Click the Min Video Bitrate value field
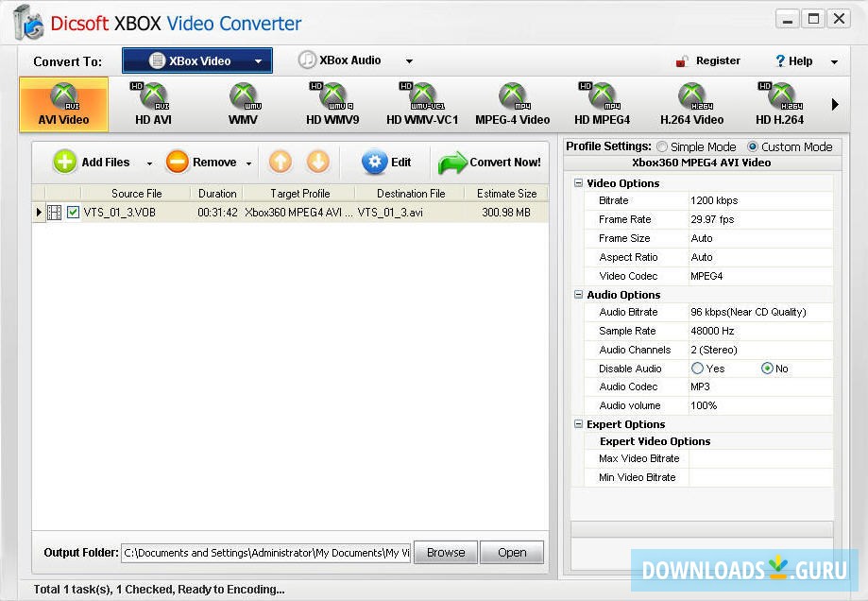Screen dimensions: 868x601 pyautogui.click(x=760, y=477)
